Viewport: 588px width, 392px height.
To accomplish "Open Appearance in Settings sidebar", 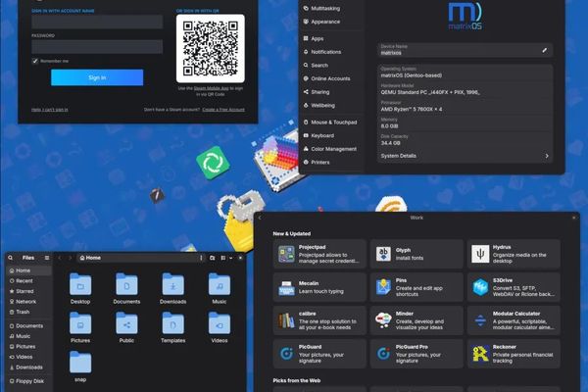I will coord(332,22).
